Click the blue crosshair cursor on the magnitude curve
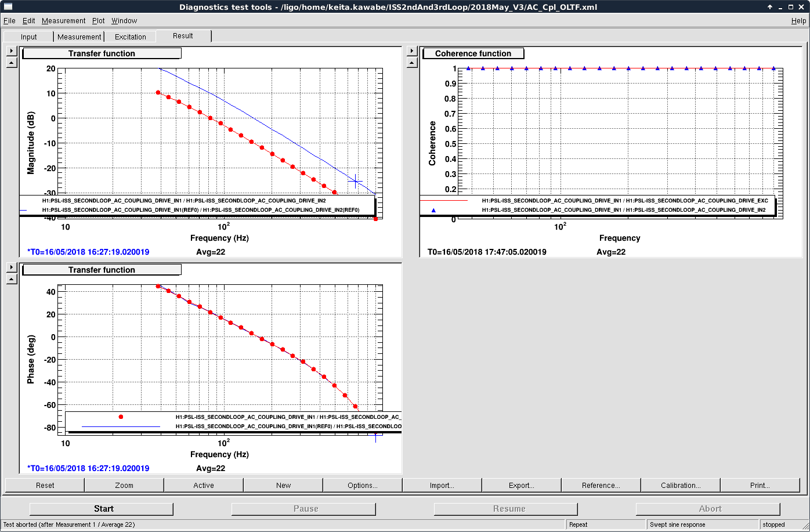 355,182
